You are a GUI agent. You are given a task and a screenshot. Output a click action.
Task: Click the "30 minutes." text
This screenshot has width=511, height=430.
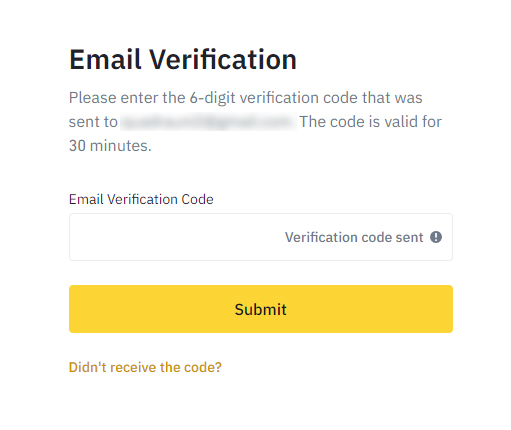(x=110, y=146)
